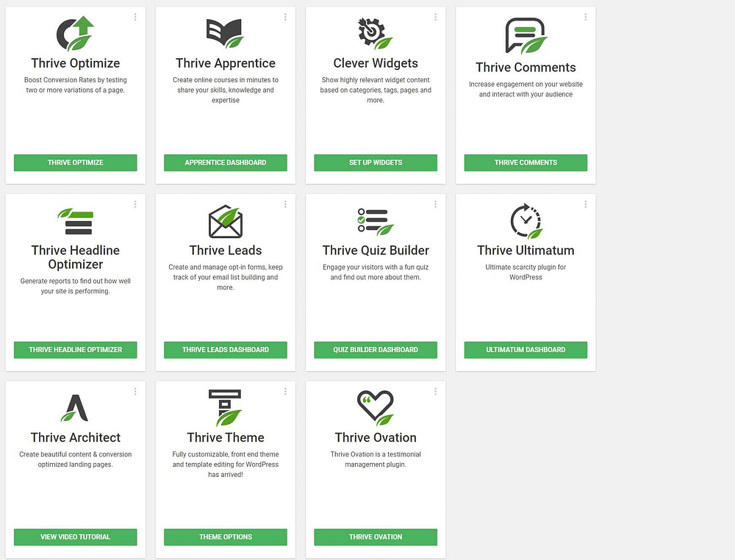
Task: Open three-dot menu on Thrive Ultimatum card
Action: (586, 204)
